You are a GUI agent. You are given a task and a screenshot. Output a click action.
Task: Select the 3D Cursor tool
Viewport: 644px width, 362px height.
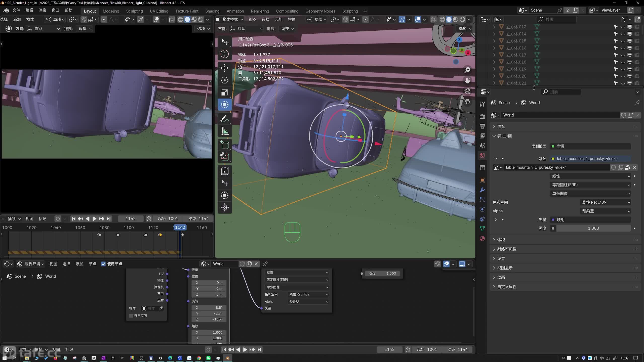(x=225, y=54)
